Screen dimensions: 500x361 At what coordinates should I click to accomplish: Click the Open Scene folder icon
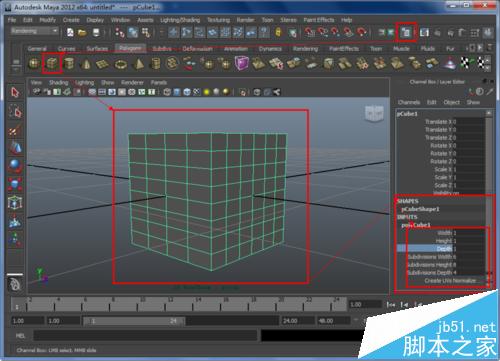point(82,32)
